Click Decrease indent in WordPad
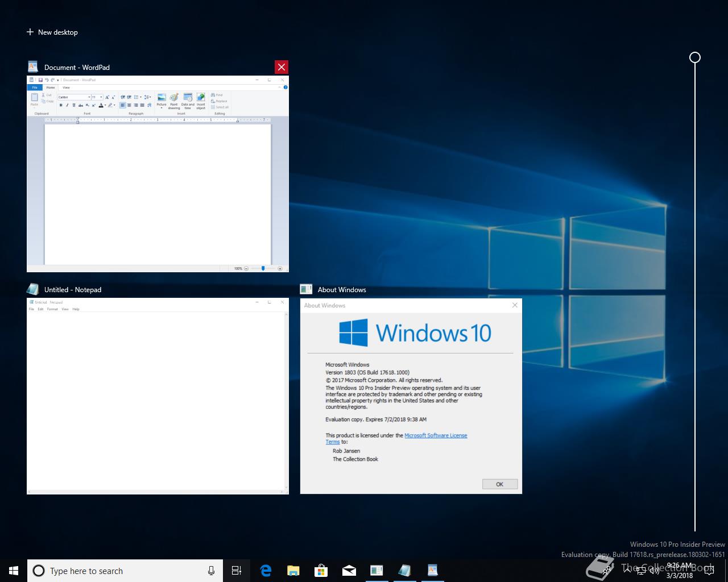The height and width of the screenshot is (582, 728). tap(122, 97)
